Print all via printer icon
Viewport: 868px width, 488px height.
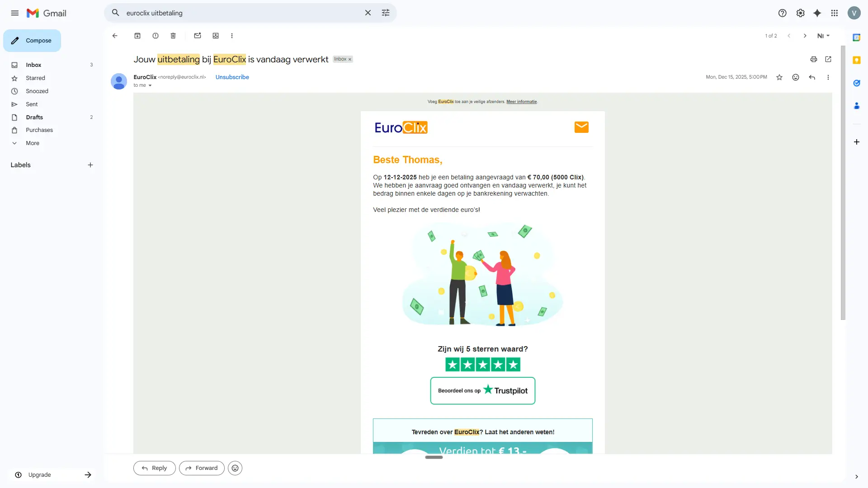(814, 59)
